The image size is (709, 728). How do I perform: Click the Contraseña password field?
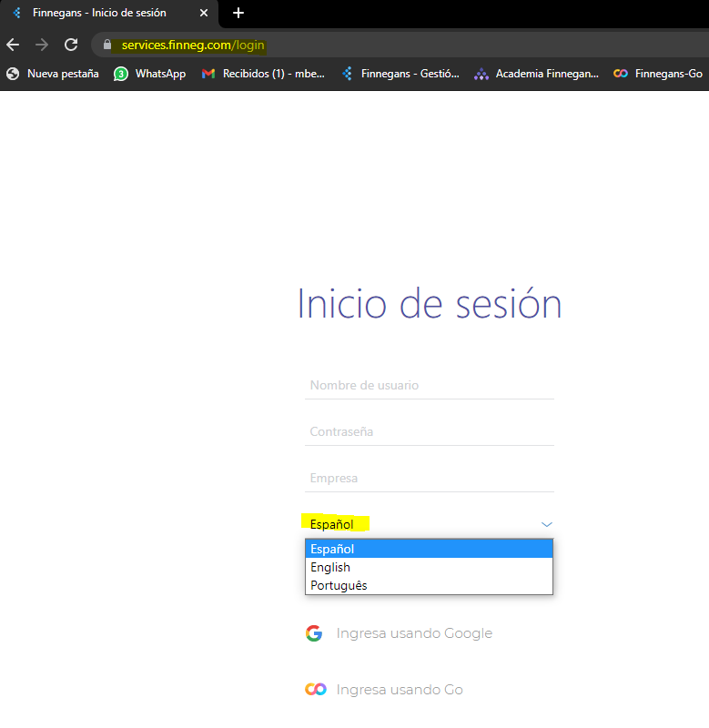(429, 432)
